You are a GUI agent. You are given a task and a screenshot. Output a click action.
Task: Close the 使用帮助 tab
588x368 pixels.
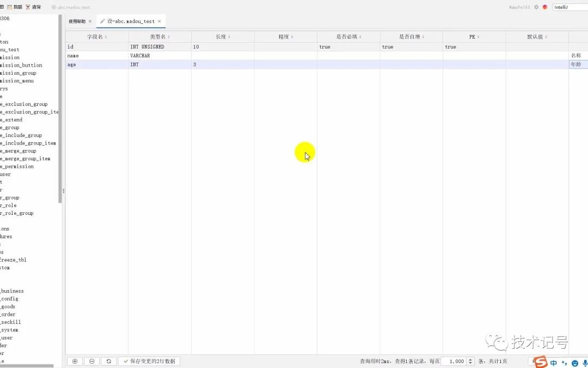(90, 21)
